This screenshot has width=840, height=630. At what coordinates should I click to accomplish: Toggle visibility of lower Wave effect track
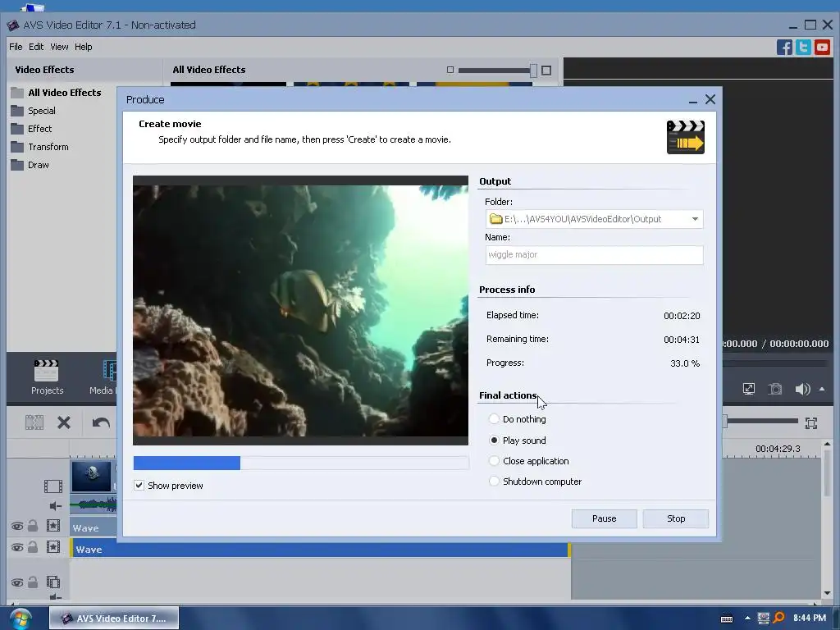point(17,547)
